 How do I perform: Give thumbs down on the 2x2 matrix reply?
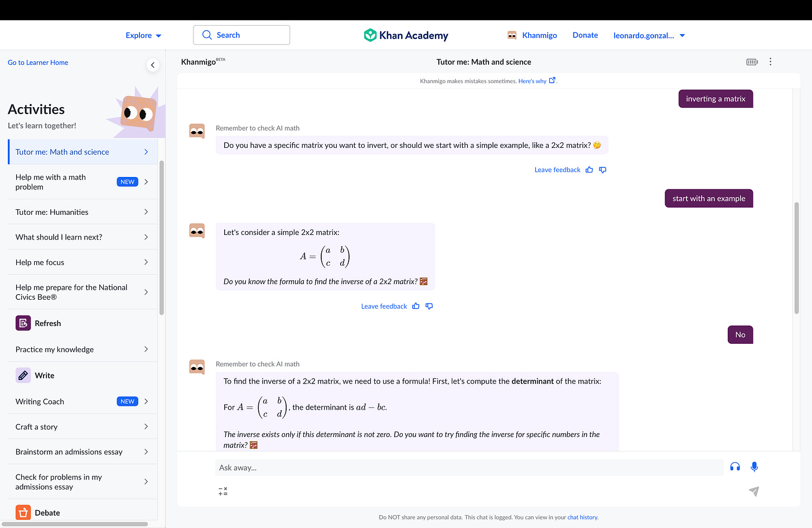coord(429,306)
